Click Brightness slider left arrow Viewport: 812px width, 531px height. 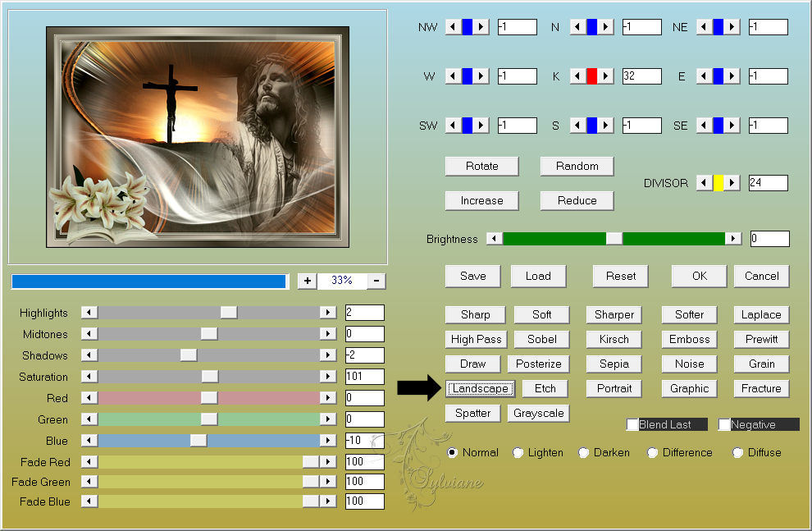[495, 238]
